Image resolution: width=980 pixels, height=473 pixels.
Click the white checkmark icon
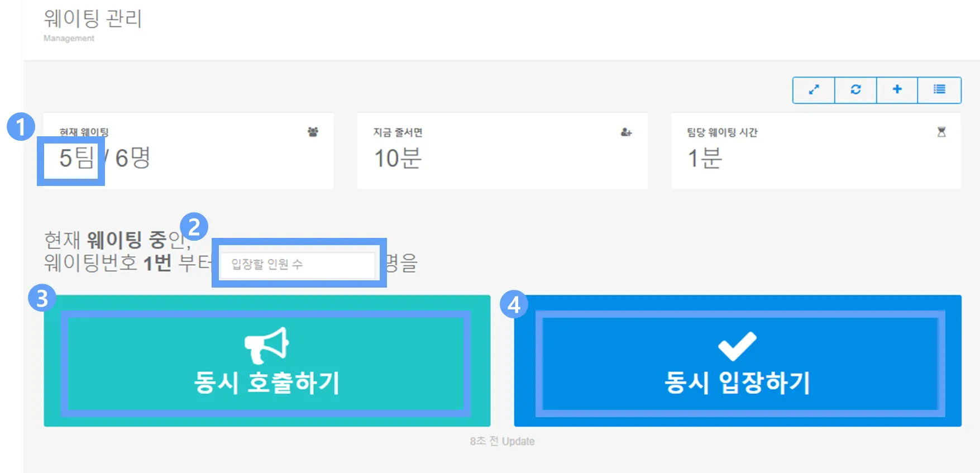737,346
